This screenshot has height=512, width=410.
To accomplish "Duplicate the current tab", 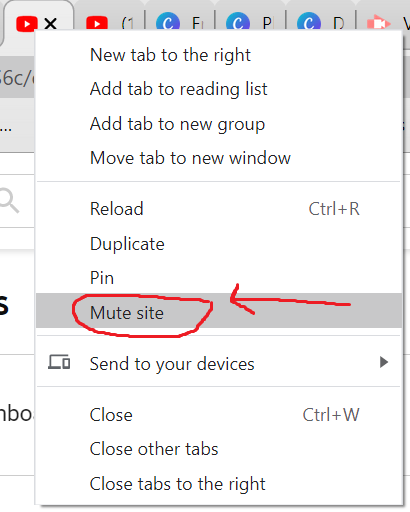I will tap(219, 244).
